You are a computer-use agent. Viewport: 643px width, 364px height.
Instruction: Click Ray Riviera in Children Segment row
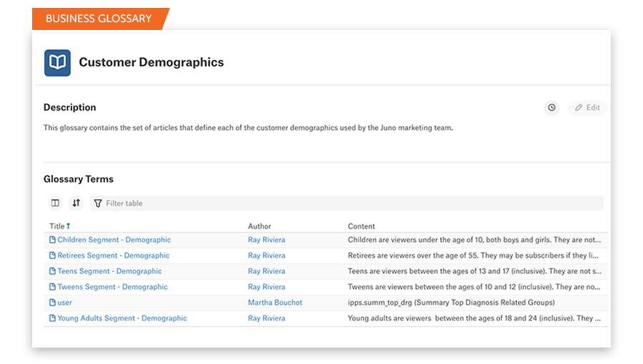[266, 240]
